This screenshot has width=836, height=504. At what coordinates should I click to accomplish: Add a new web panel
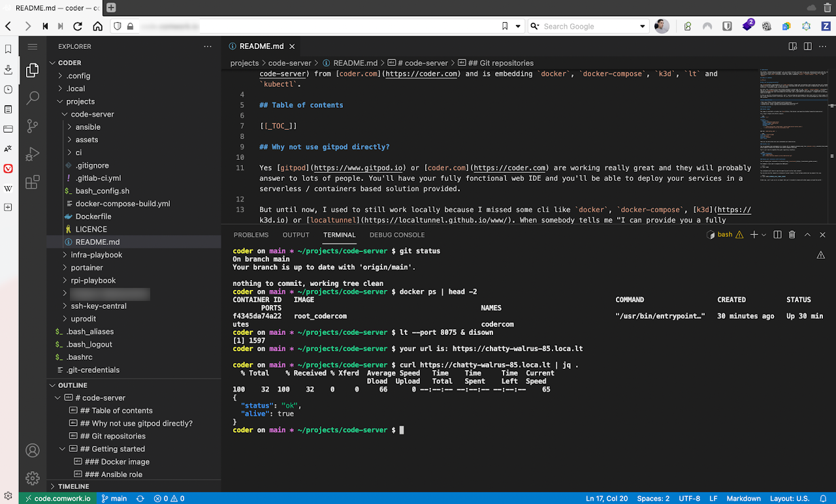pos(8,208)
